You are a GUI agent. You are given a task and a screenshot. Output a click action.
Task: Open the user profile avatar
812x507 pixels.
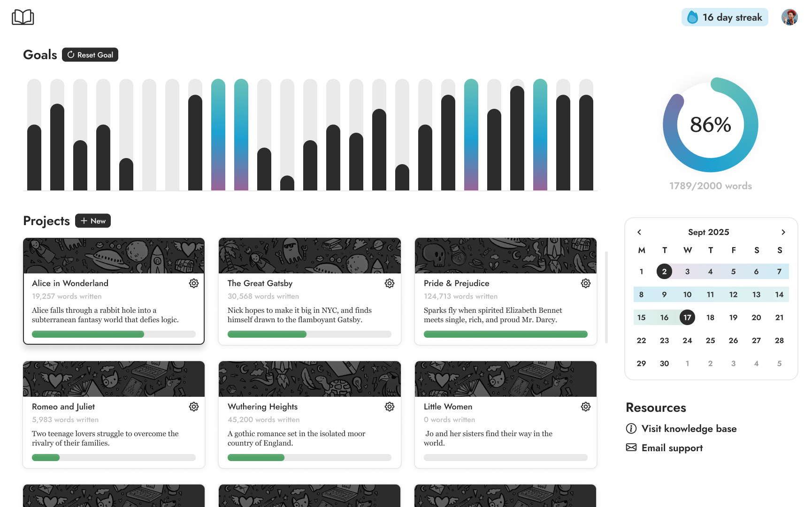789,17
